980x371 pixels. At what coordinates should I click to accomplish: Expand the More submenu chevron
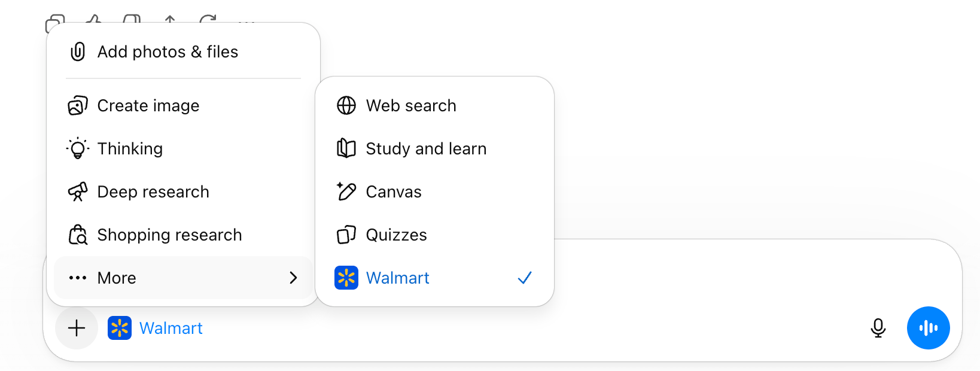293,278
